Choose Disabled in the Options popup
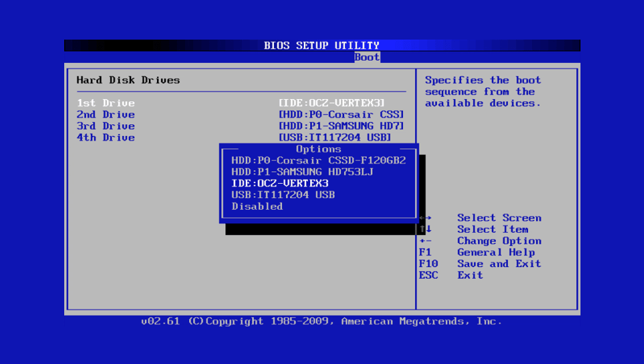 257,206
